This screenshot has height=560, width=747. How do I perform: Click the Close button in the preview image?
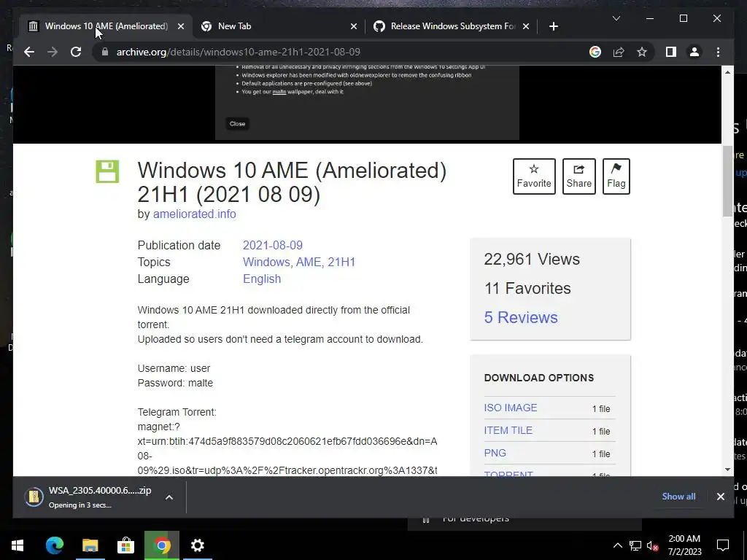tap(237, 124)
